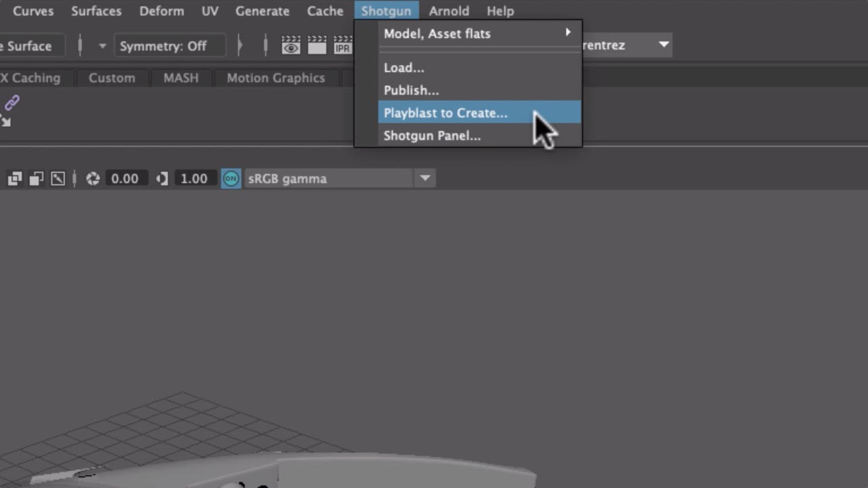Open the Deform menu

pos(161,11)
